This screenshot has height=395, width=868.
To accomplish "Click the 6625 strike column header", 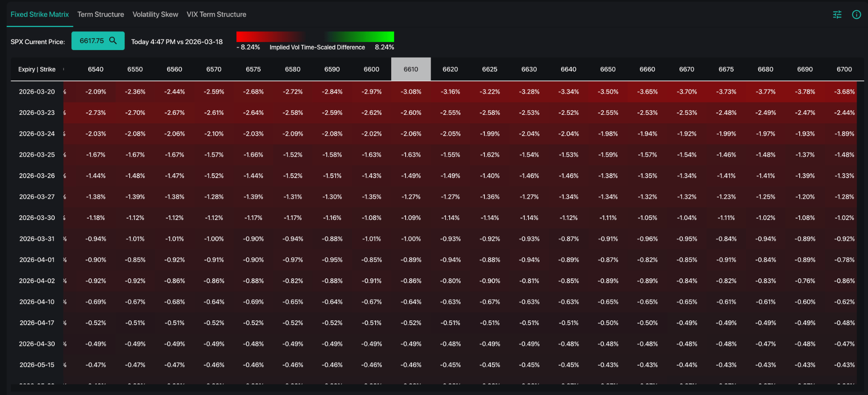I will [x=490, y=69].
